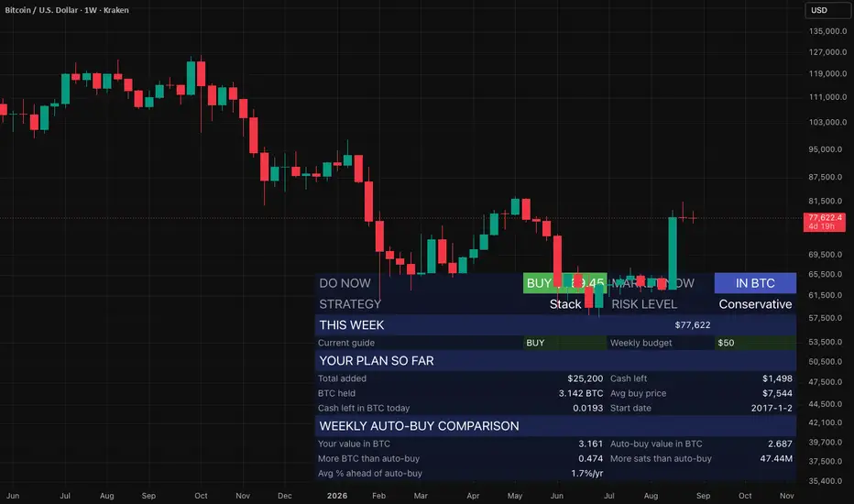
Task: Click the 2.687 auto-buy value
Action: point(781,444)
